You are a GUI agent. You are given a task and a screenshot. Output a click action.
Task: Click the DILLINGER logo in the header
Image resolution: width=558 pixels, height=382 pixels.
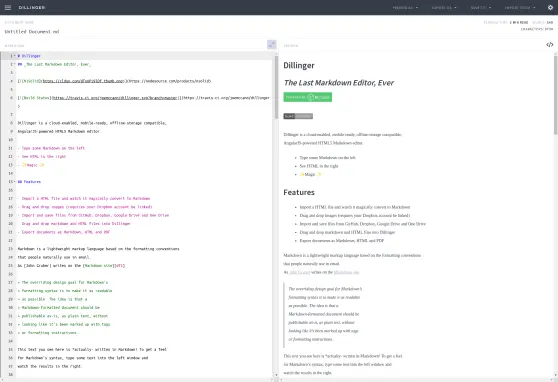pyautogui.click(x=32, y=7)
